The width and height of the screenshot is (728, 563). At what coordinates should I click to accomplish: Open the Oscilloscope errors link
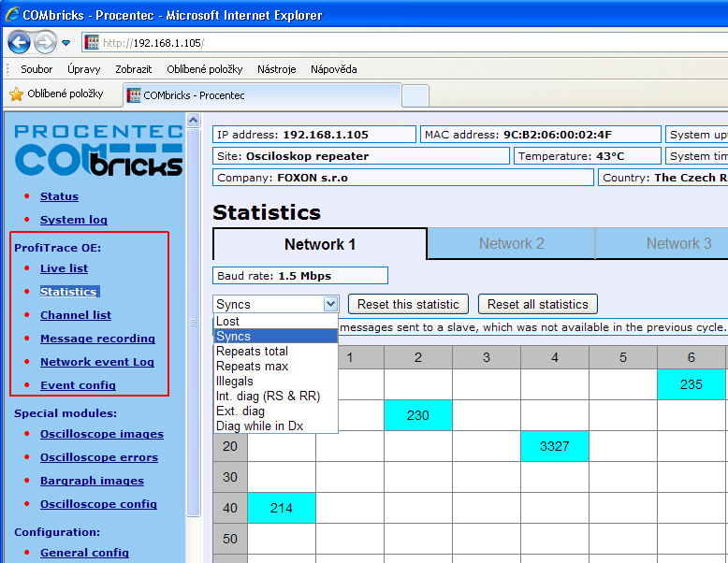(x=99, y=457)
